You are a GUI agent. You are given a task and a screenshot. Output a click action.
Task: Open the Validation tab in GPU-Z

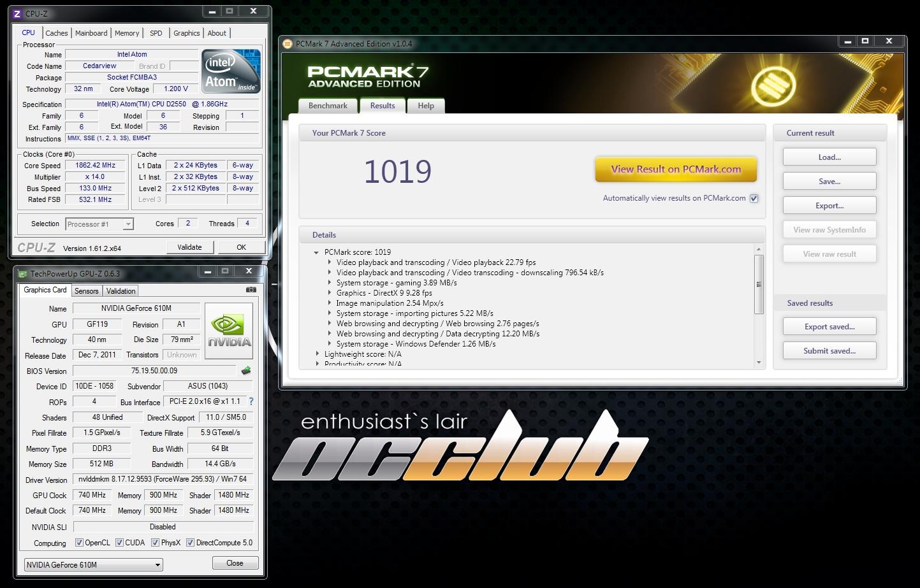click(x=121, y=291)
